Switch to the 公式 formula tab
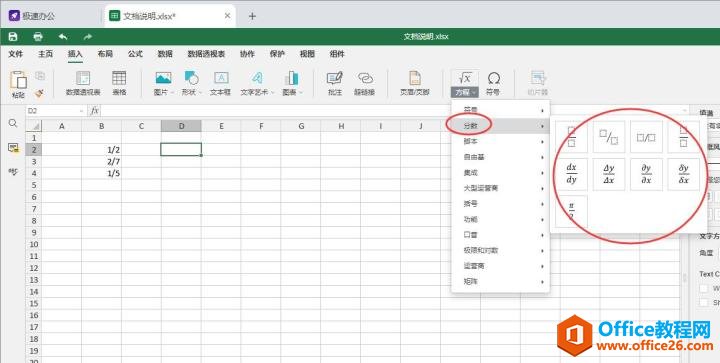The image size is (720, 363). [x=135, y=54]
